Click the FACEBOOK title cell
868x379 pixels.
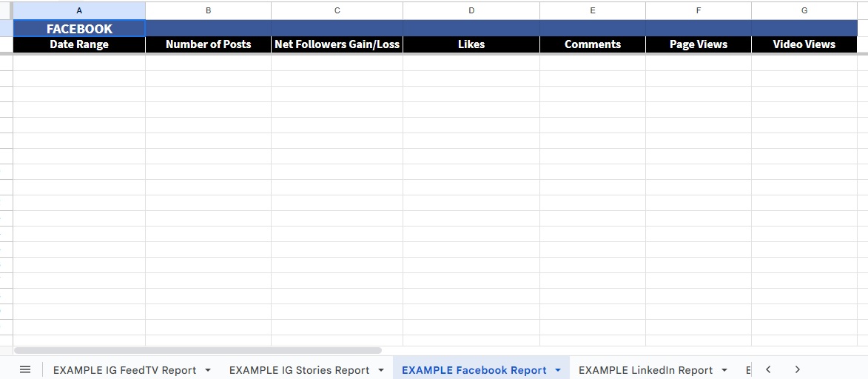tap(79, 29)
